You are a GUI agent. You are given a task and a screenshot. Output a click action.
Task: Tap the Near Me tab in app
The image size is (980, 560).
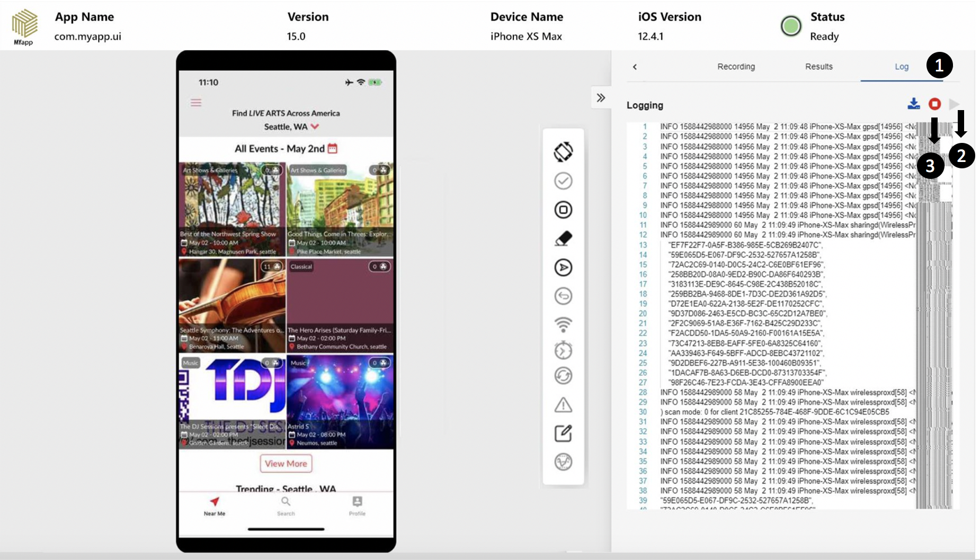[215, 506]
